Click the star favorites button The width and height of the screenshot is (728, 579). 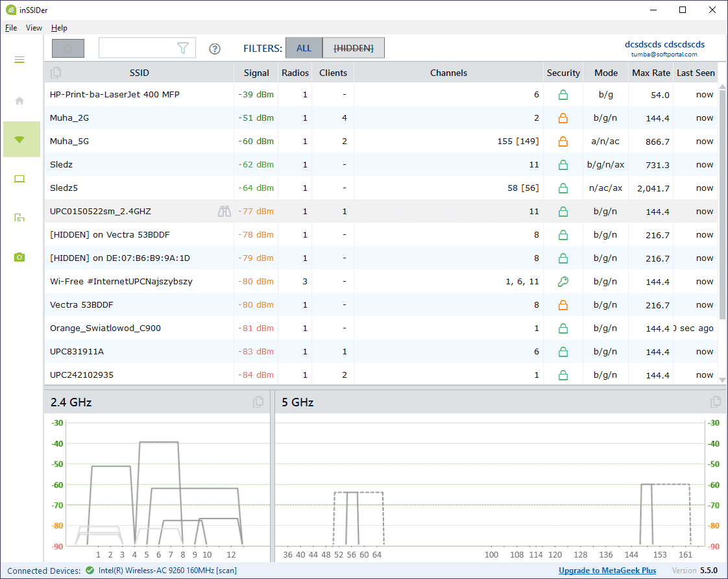(x=68, y=48)
